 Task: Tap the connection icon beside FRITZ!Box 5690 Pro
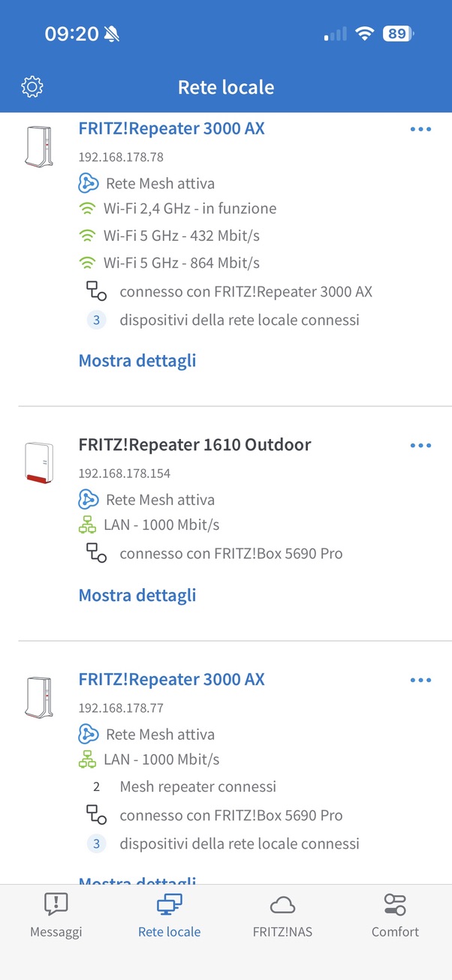click(x=96, y=554)
